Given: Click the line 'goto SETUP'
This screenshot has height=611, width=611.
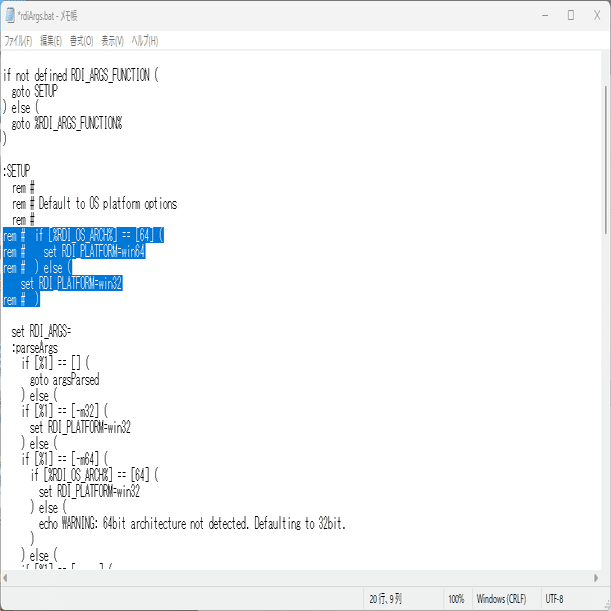Looking at the screenshot, I should (34, 91).
